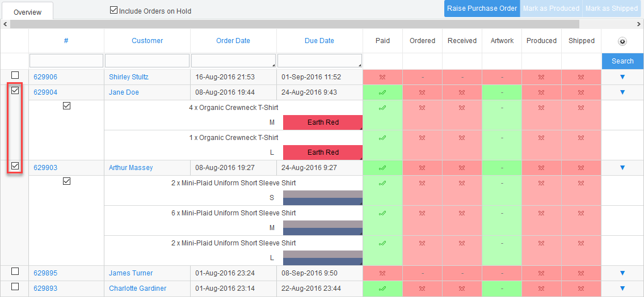
Task: Click Paid checkmark icon for order 629893
Action: tap(382, 288)
